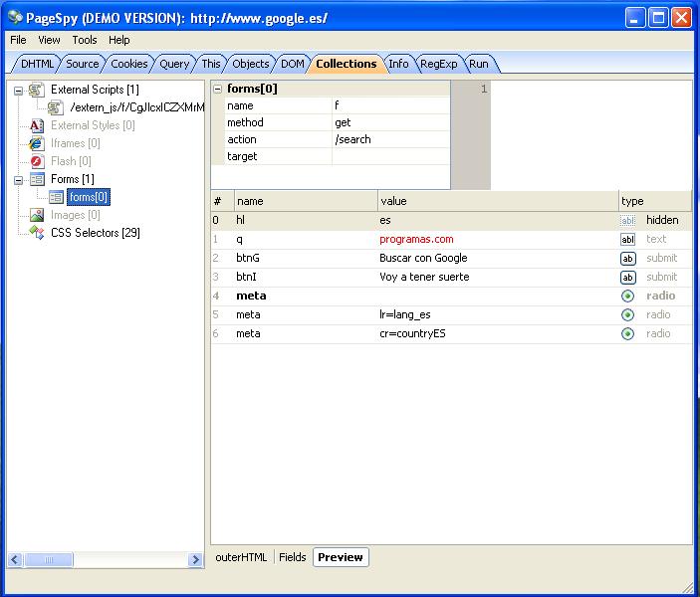The image size is (700, 597).
Task: Open the Help menu
Action: point(119,40)
